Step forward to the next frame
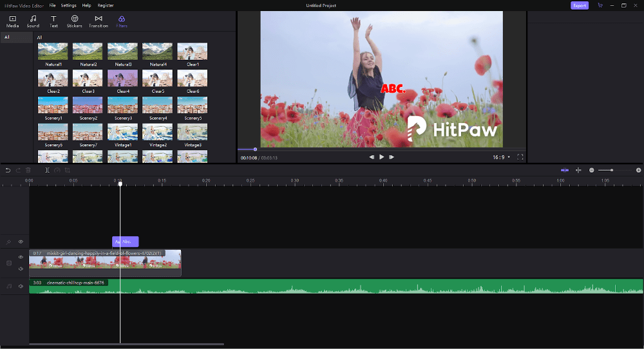644x349 pixels. click(x=392, y=157)
